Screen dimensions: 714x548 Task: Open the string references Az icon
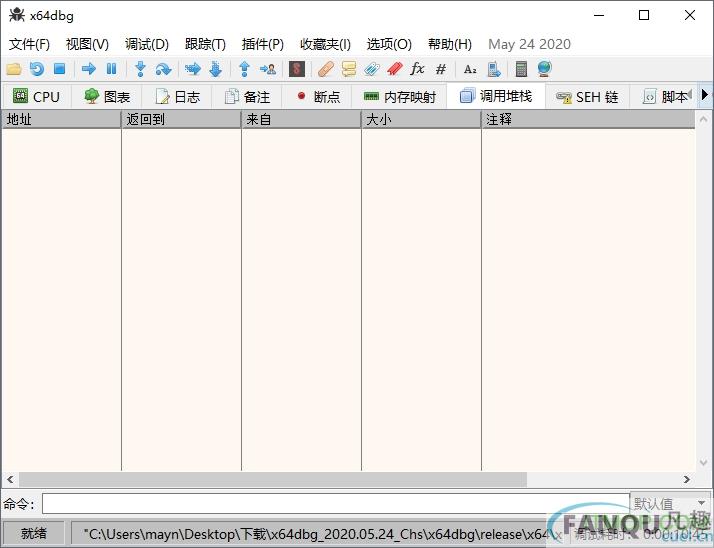point(470,69)
